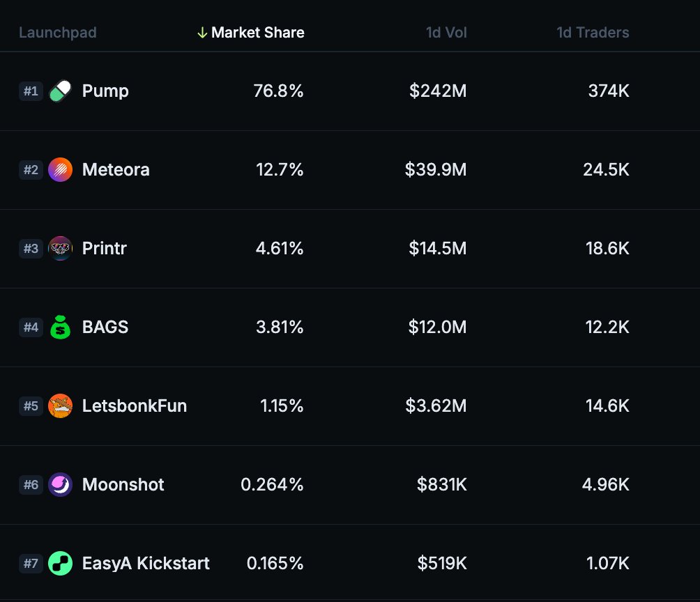The height and width of the screenshot is (602, 700).
Task: Click the Moonshot purple moon icon
Action: coord(61,485)
